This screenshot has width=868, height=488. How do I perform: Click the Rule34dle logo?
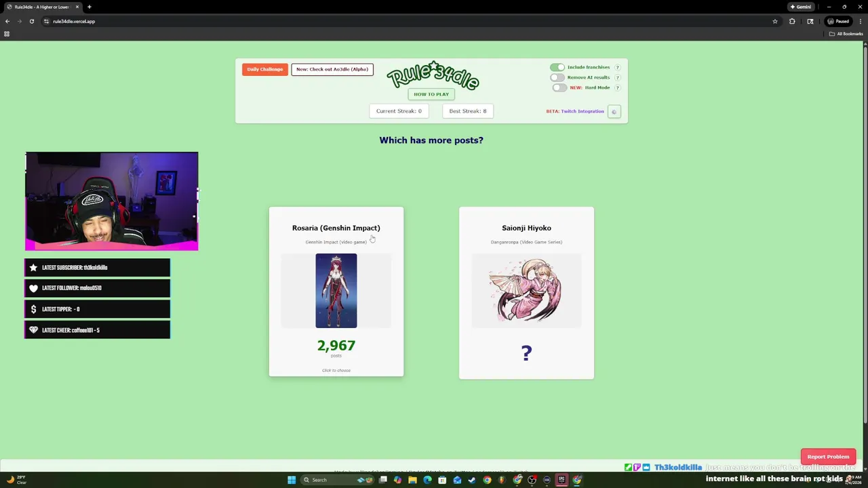(433, 76)
